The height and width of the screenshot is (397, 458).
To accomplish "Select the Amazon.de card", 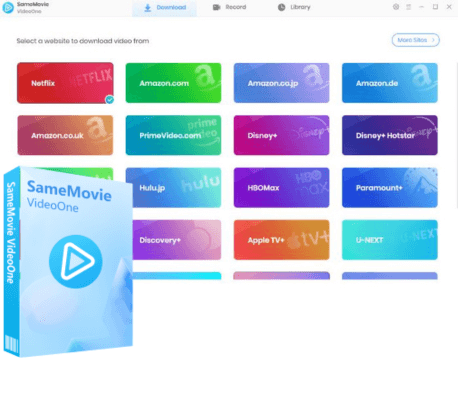I will pos(390,83).
